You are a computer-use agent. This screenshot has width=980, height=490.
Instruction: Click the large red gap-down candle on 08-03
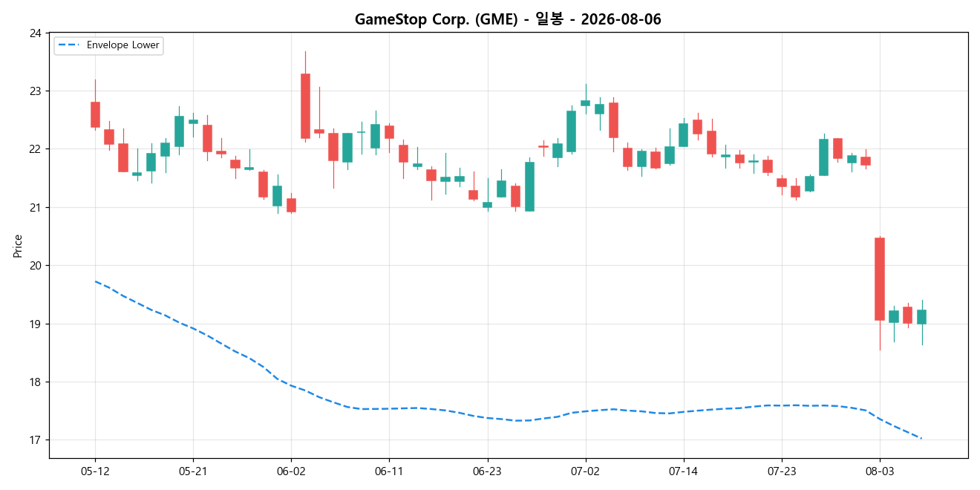(879, 279)
